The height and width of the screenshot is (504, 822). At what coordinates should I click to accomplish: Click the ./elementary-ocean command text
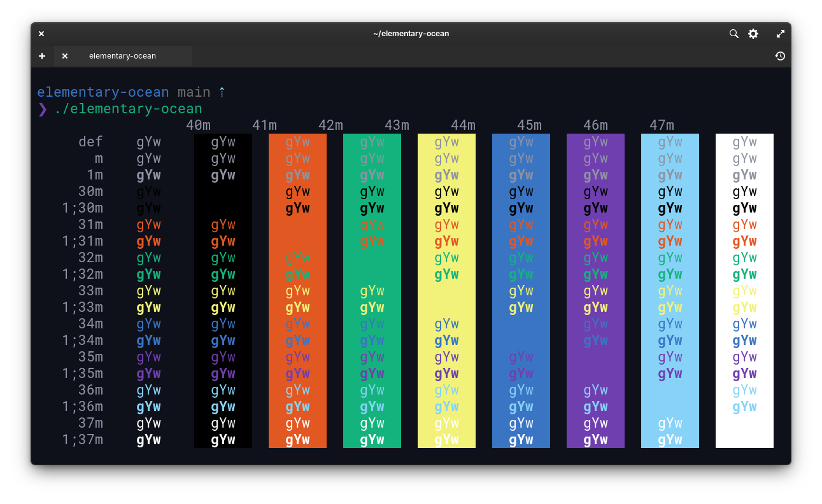point(128,109)
